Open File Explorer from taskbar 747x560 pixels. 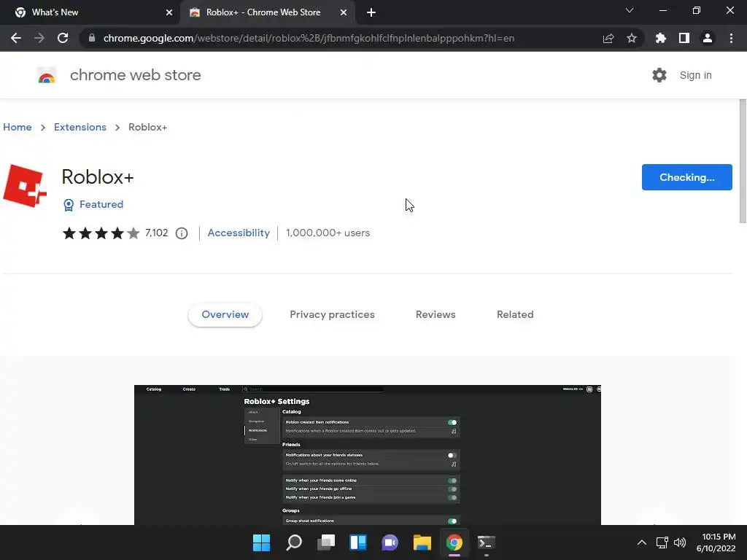pyautogui.click(x=422, y=542)
